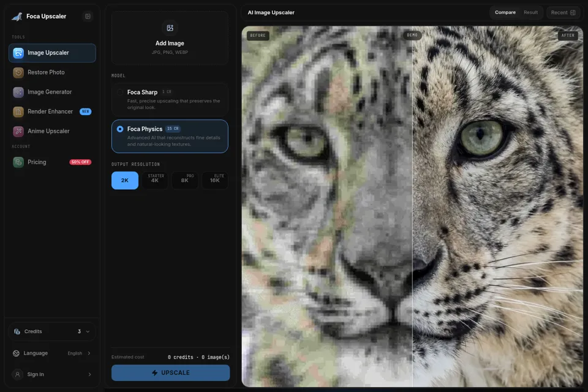Open the Recent images button
Viewport: 588px width, 392px height.
point(563,12)
